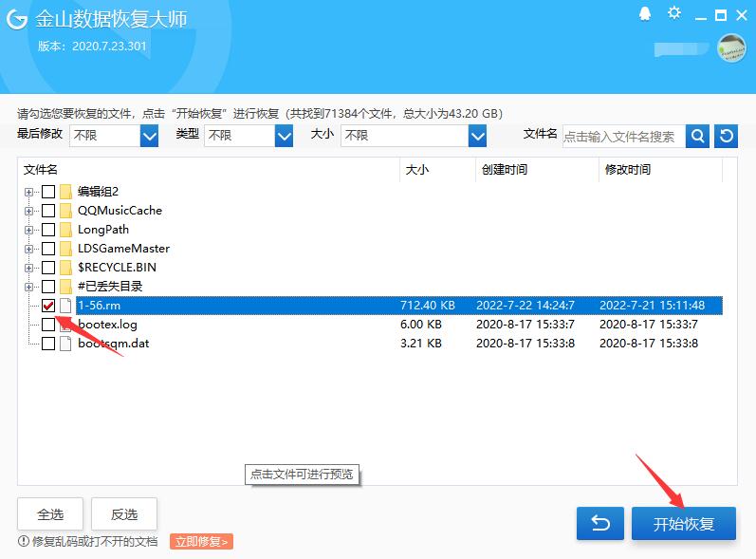Click the $RECYCLE.BIN folder name
756x559 pixels.
point(118,268)
